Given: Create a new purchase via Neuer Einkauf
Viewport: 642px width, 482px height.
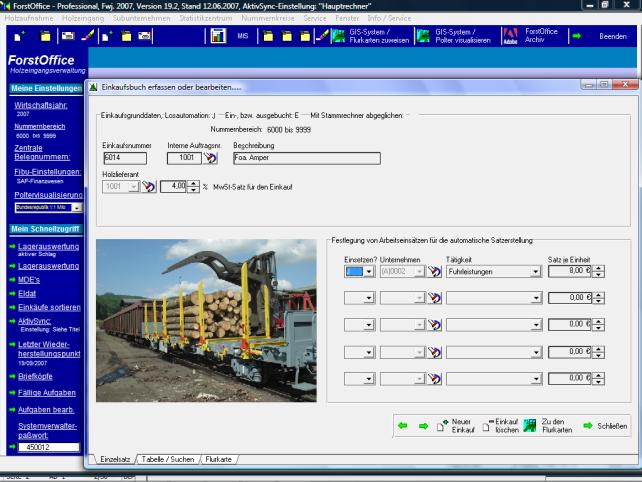Looking at the screenshot, I should pos(456,426).
